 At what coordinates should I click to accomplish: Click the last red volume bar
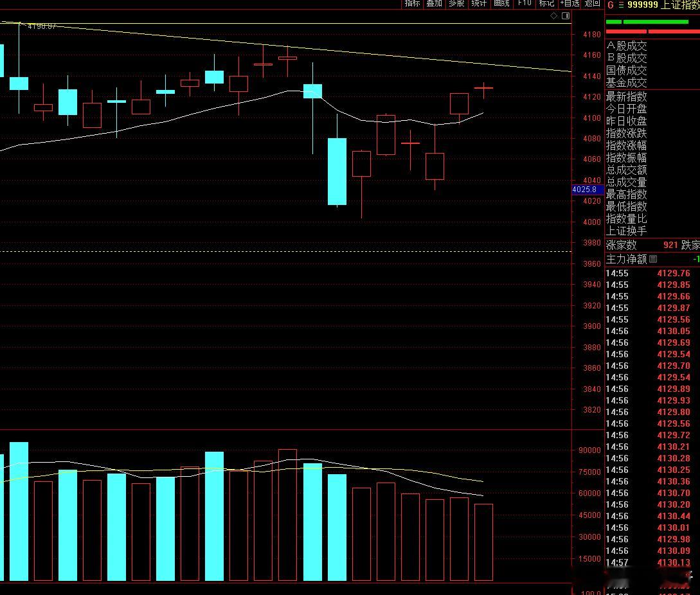click(483, 542)
